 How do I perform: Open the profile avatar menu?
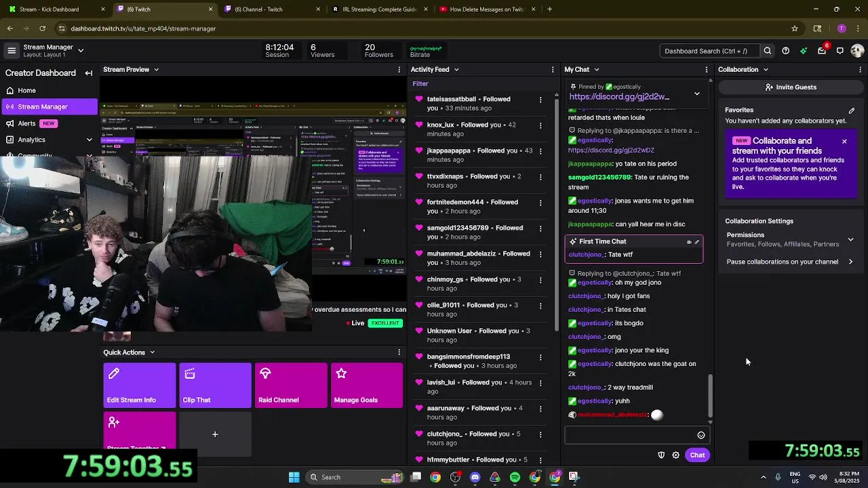[856, 51]
